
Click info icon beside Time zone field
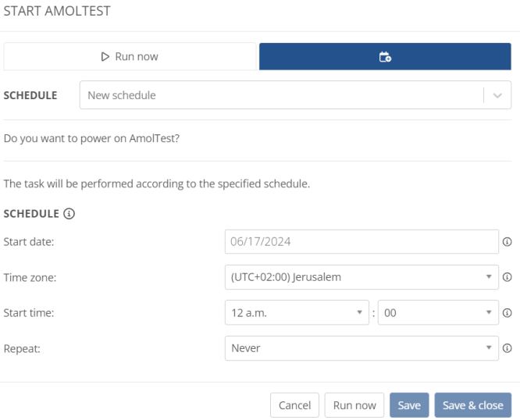click(x=507, y=277)
